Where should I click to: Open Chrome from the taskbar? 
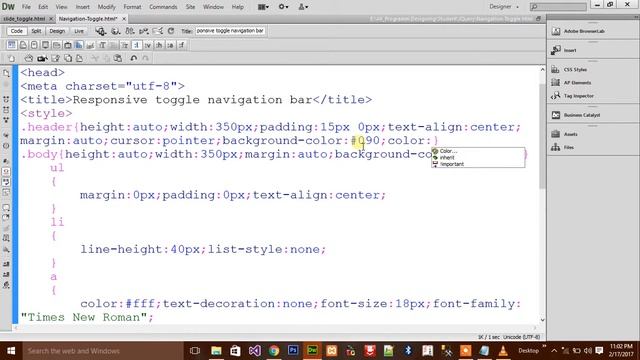(274, 351)
